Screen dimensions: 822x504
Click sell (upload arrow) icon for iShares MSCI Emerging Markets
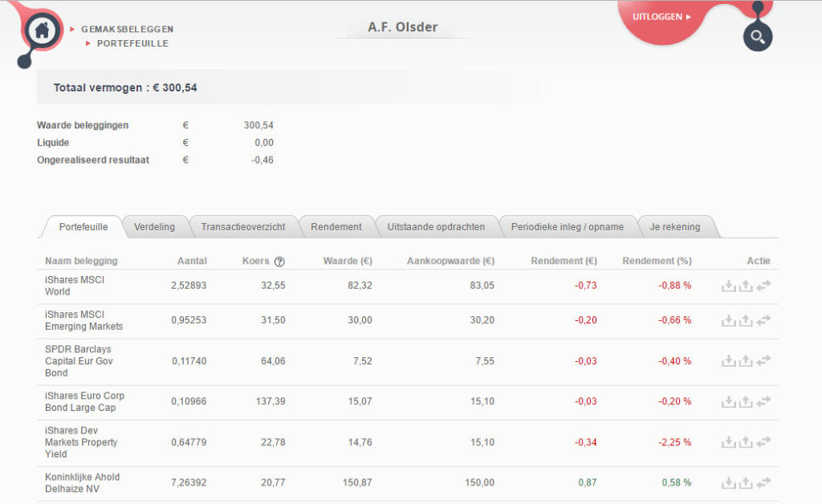[746, 320]
